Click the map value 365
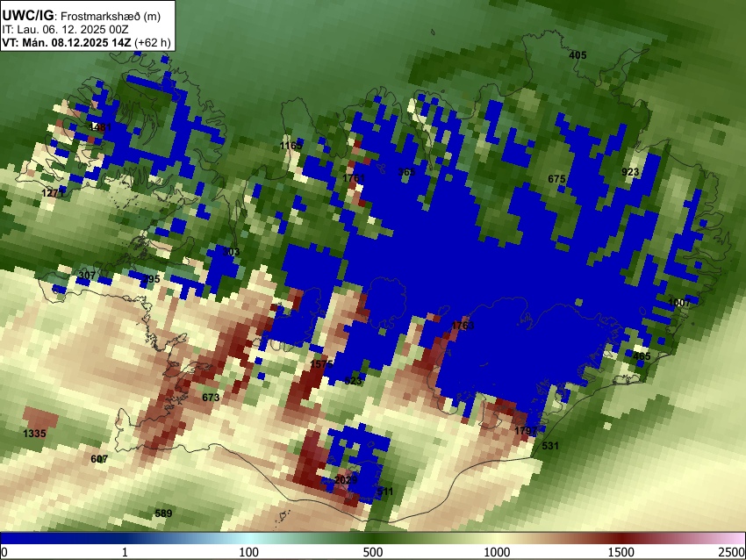746x560 pixels. 406,172
